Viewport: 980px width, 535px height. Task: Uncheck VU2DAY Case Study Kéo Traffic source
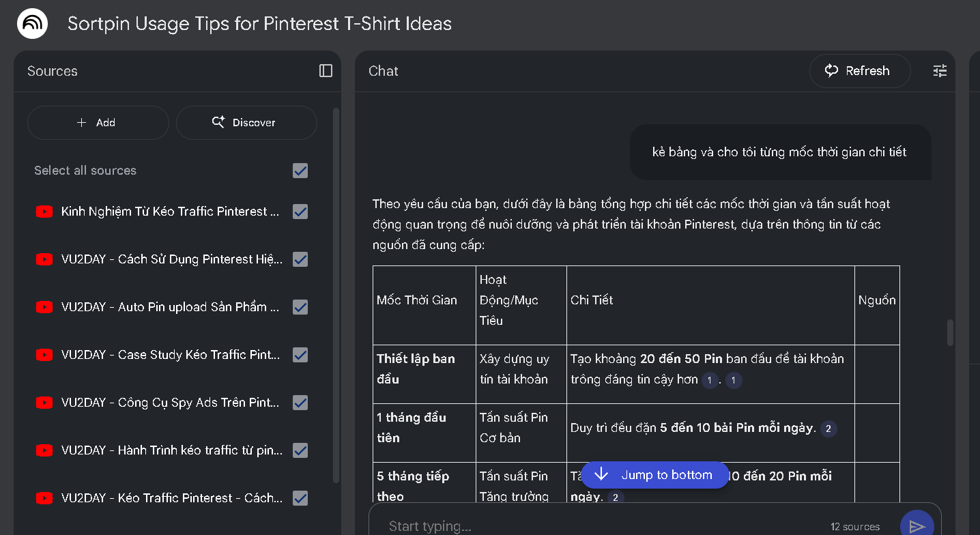tap(300, 355)
